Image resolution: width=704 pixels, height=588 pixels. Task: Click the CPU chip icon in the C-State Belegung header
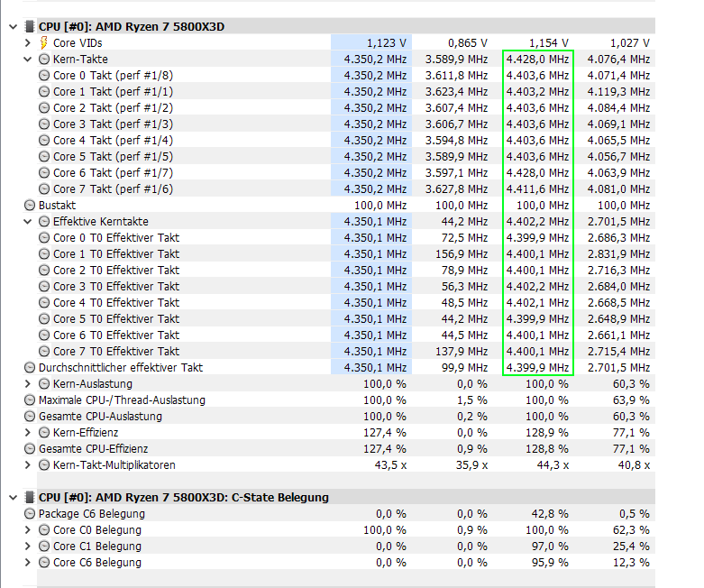(29, 497)
